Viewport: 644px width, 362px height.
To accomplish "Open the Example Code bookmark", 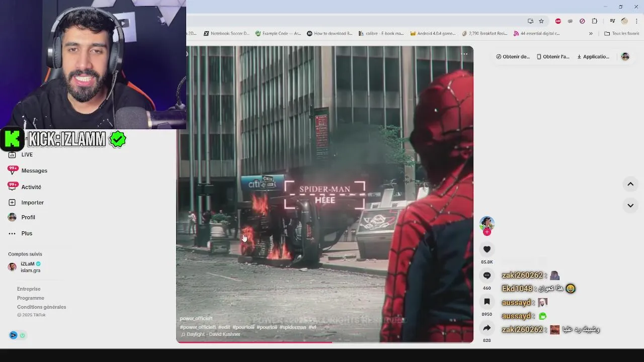I will tap(278, 34).
